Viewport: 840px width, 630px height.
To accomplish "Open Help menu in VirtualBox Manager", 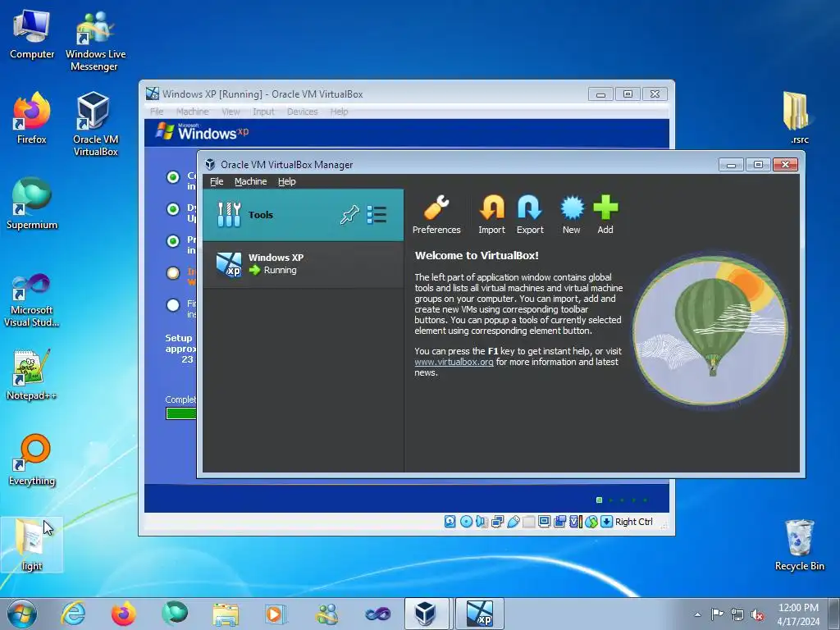I will pos(286,181).
